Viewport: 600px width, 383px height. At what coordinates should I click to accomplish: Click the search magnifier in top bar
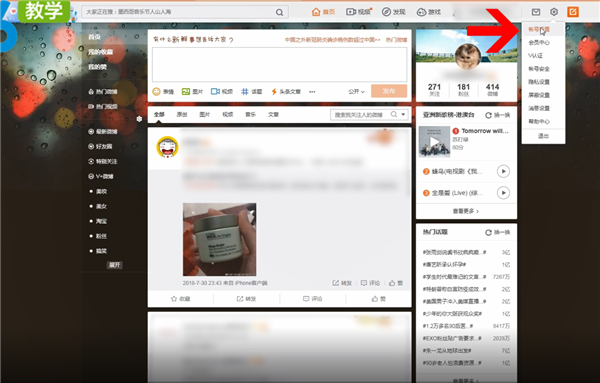pos(280,12)
